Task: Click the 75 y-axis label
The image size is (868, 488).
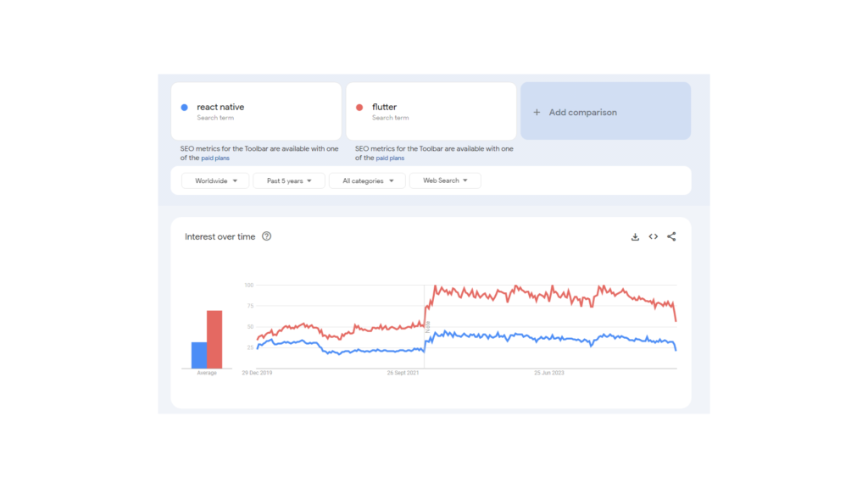Action: click(250, 306)
